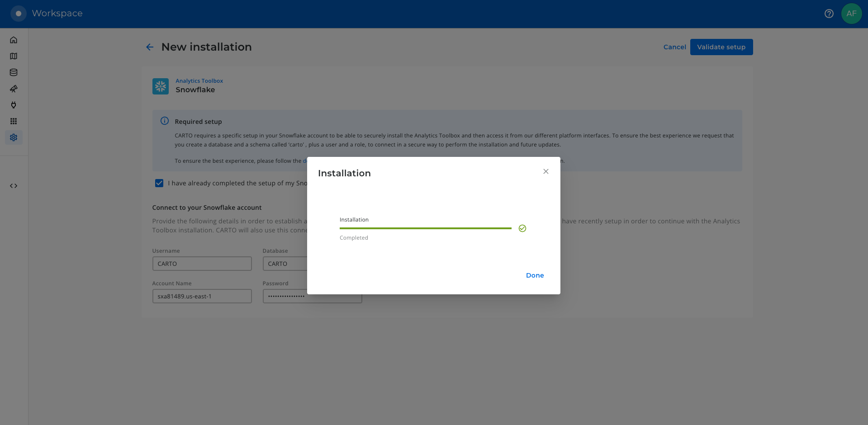Click the help question mark icon
868x425 pixels.
[829, 14]
